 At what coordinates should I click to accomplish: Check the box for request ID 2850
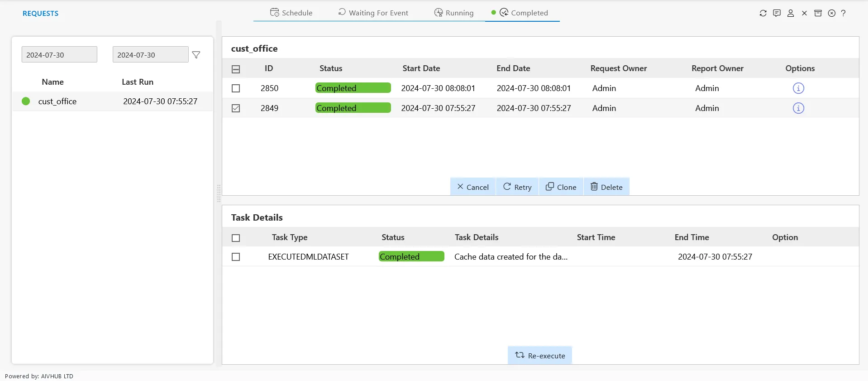click(236, 88)
